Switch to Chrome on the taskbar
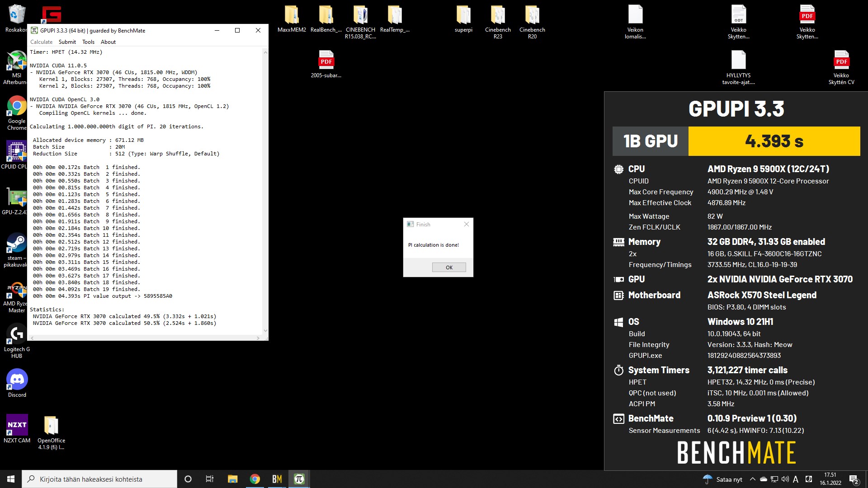The width and height of the screenshot is (868, 488). (x=255, y=479)
